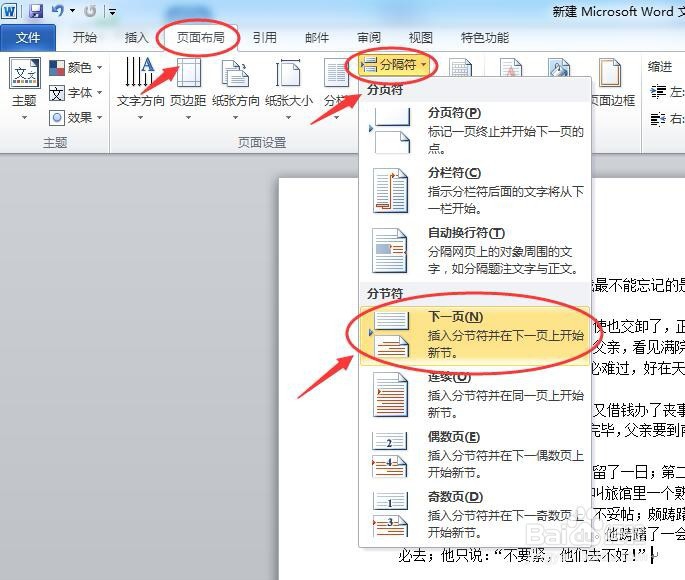Image resolution: width=685 pixels, height=580 pixels.
Task: Collapse the 分隔符 (Breaks) dropdown
Action: tap(394, 66)
